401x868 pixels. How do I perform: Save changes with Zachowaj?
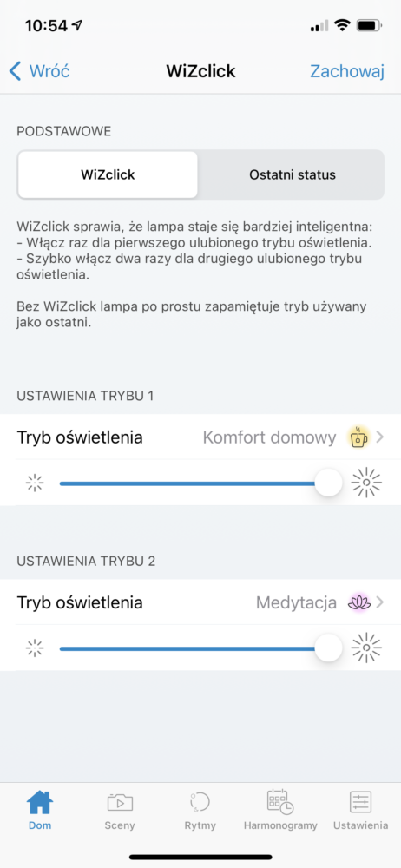(x=346, y=71)
